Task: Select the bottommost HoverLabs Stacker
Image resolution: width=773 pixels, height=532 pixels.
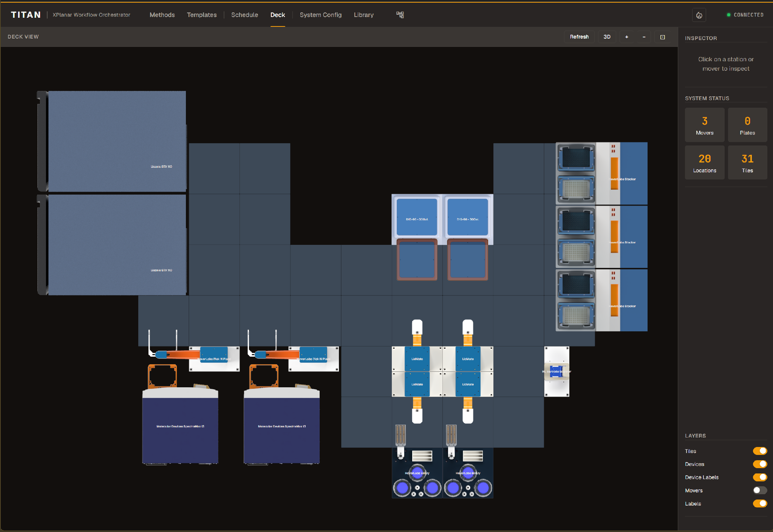Action: [601, 300]
